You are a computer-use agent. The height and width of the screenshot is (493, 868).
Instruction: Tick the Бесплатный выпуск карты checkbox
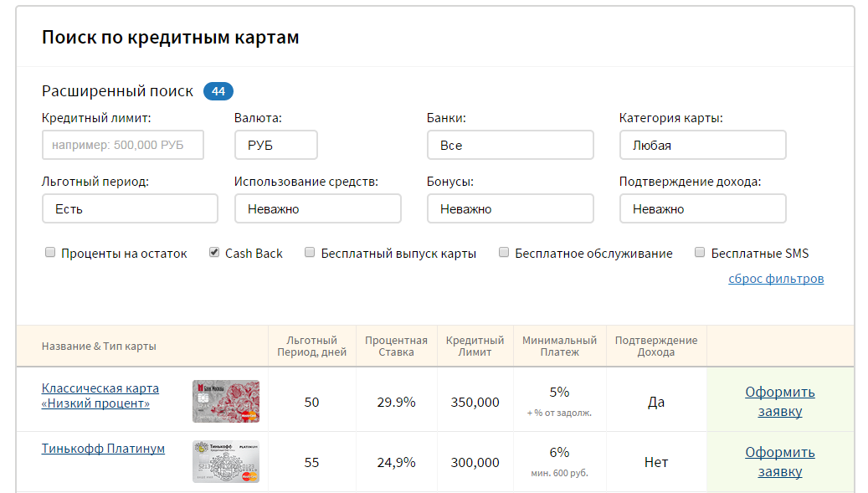pos(310,252)
